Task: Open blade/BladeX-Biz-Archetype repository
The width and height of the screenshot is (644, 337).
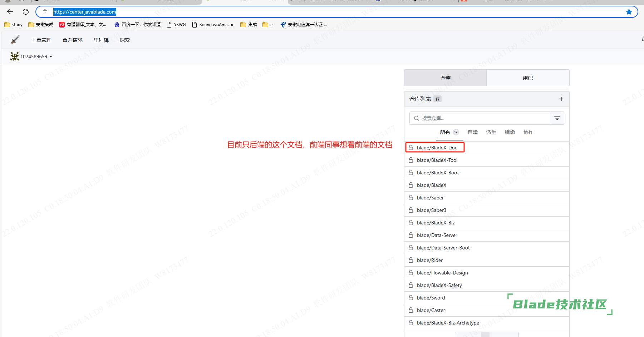Action: click(448, 323)
